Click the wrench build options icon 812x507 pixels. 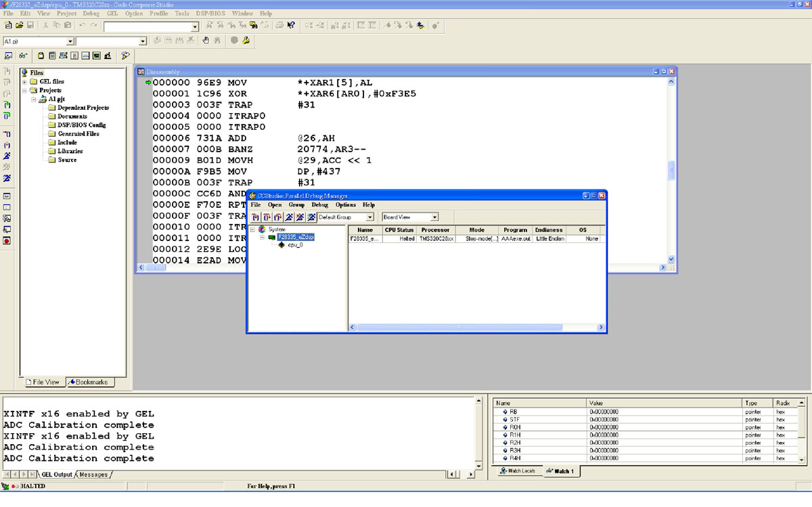[x=246, y=41]
